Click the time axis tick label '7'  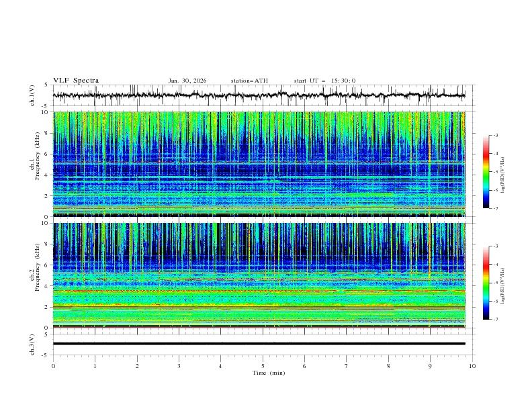click(347, 366)
